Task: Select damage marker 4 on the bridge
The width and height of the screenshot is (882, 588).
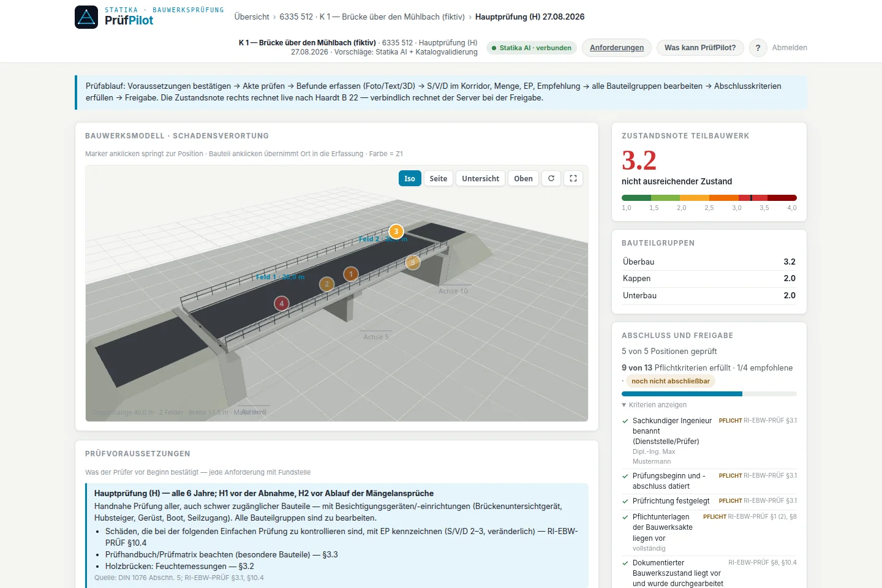Action: (x=282, y=303)
